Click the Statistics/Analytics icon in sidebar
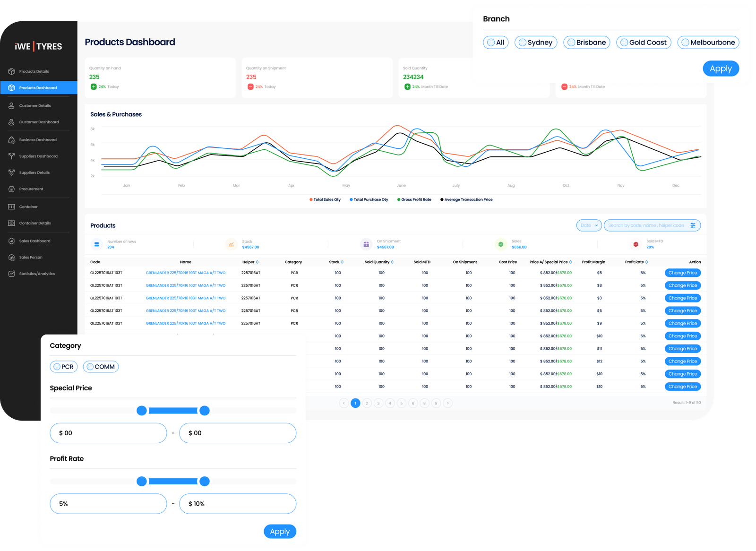 pos(12,274)
